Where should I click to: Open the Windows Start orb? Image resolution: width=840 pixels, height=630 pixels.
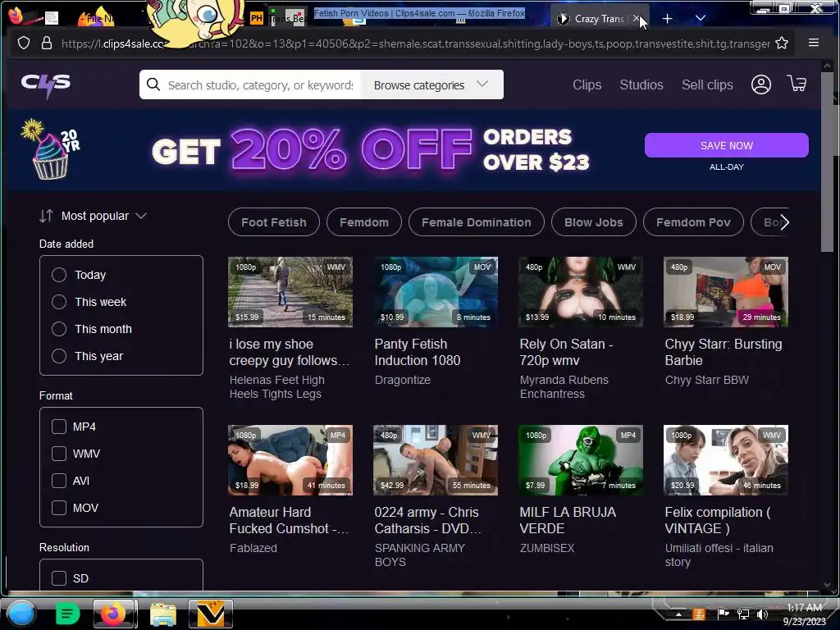[21, 614]
